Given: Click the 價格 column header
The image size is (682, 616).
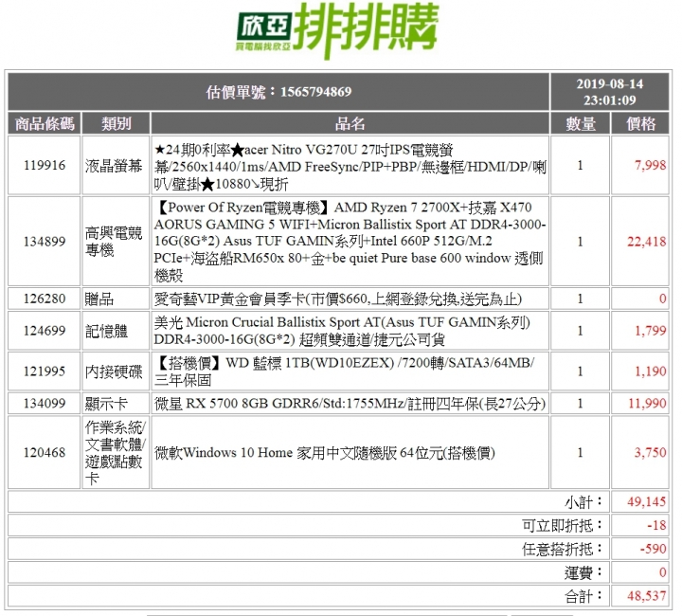Looking at the screenshot, I should click(640, 123).
